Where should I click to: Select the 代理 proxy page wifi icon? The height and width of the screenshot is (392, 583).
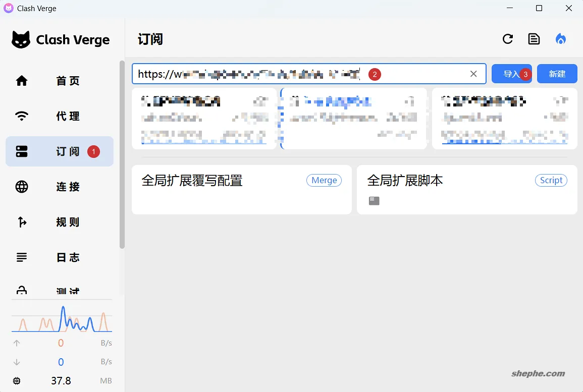coord(21,116)
